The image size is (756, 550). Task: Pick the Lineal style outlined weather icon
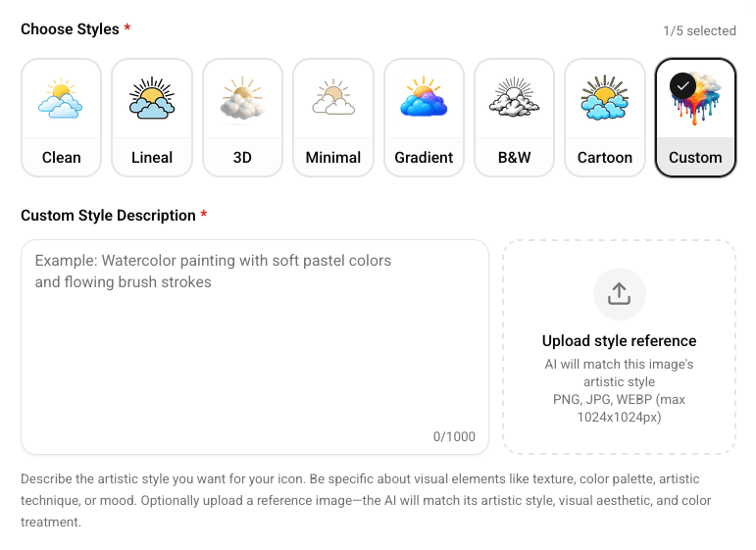(152, 99)
